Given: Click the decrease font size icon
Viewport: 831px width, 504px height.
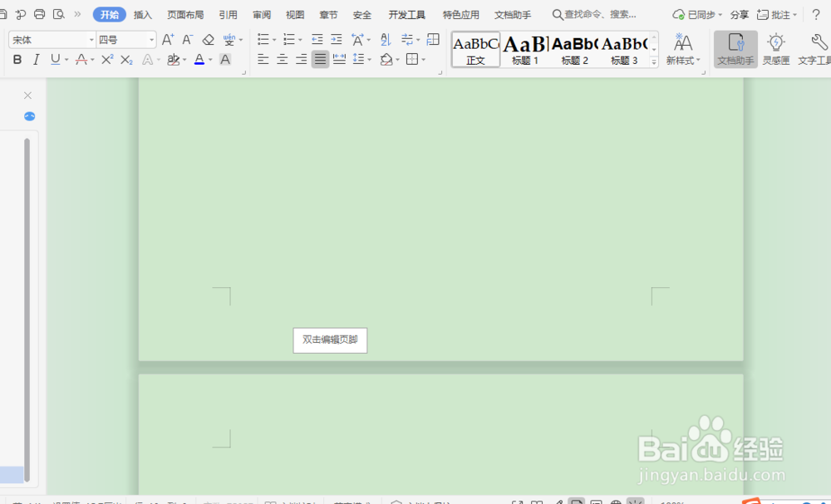Looking at the screenshot, I should click(x=188, y=39).
